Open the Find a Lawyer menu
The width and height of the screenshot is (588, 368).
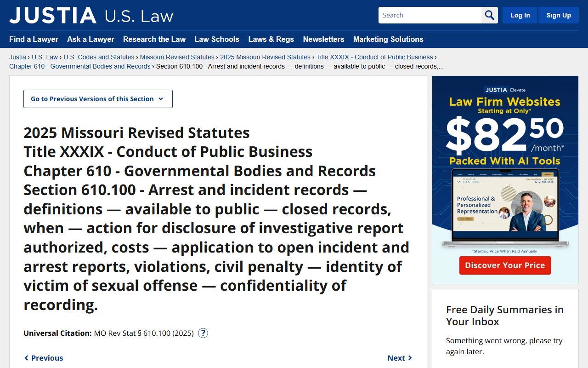tap(34, 39)
